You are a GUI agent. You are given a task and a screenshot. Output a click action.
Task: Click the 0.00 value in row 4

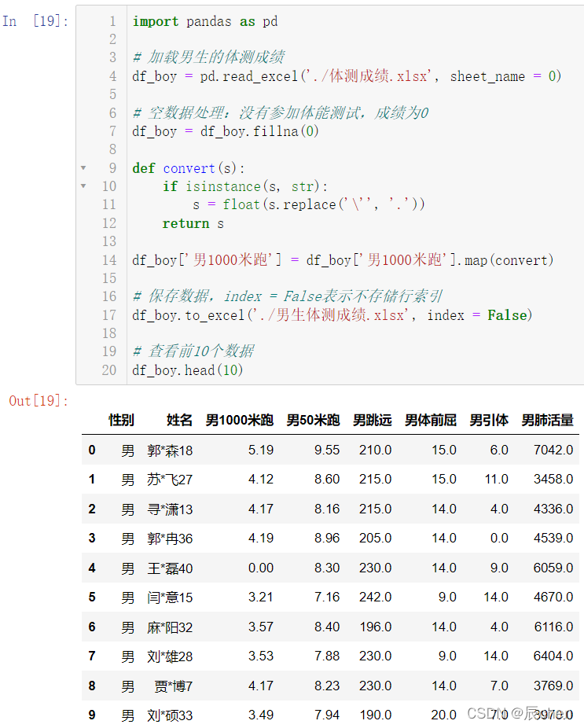[x=261, y=568]
